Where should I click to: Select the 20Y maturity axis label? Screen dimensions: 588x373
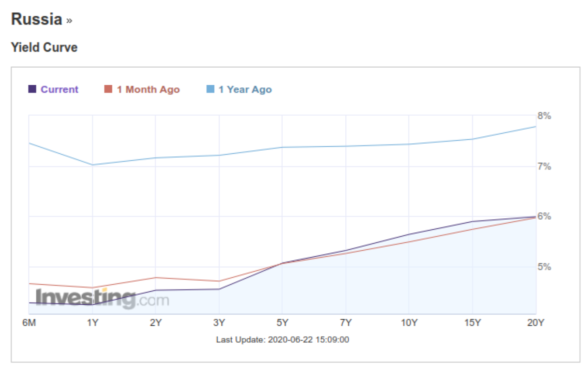point(535,323)
